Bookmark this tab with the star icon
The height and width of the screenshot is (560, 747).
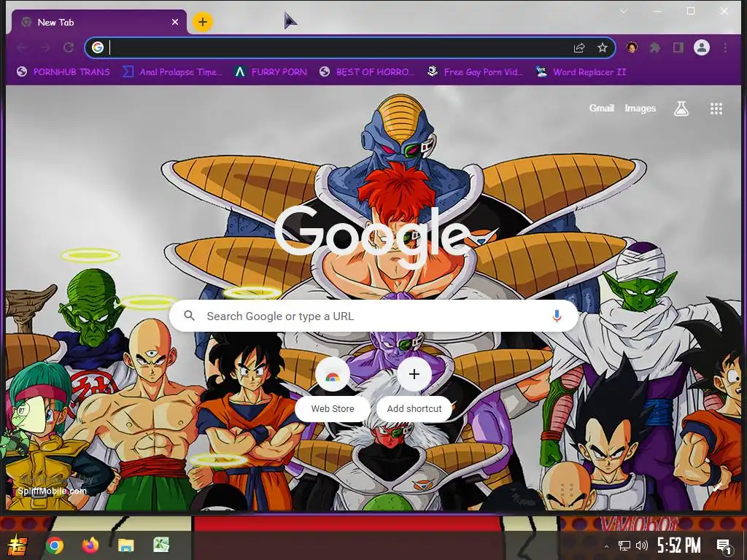pos(603,47)
